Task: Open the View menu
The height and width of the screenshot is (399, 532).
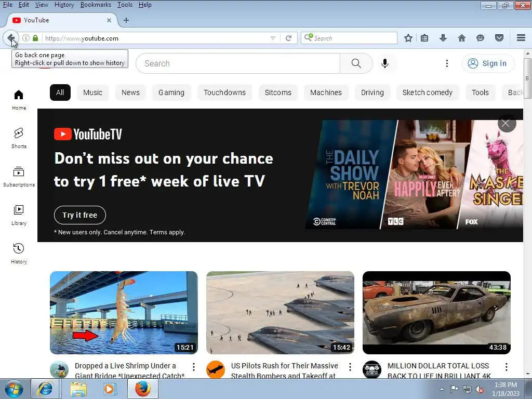Action: coord(42,5)
